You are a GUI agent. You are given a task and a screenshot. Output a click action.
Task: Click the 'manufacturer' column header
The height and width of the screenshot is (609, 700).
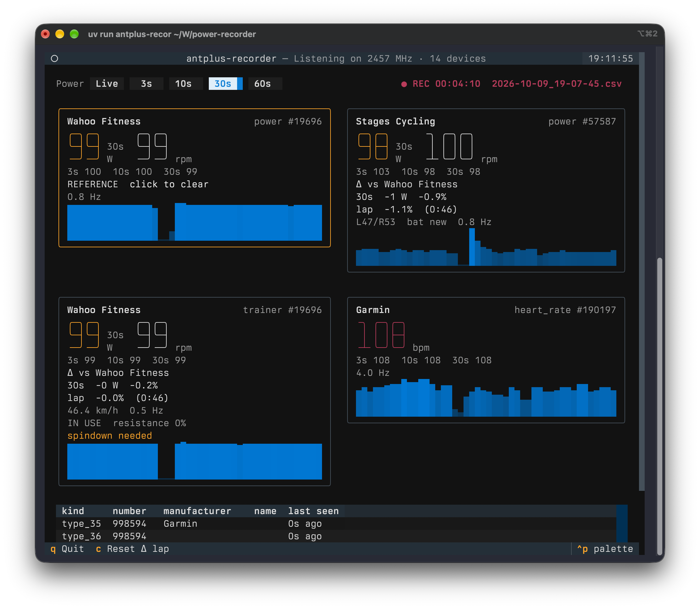click(x=197, y=511)
